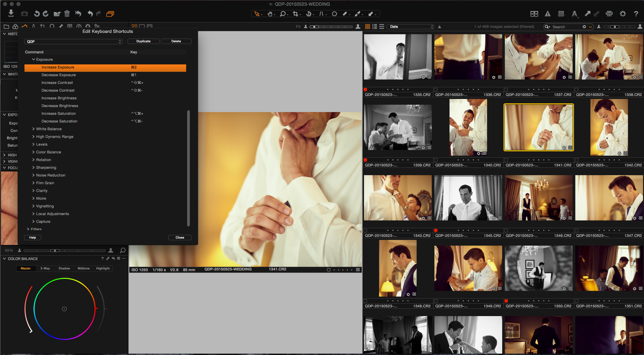Click the Duplicate button
This screenshot has height=355, width=644.
[144, 41]
